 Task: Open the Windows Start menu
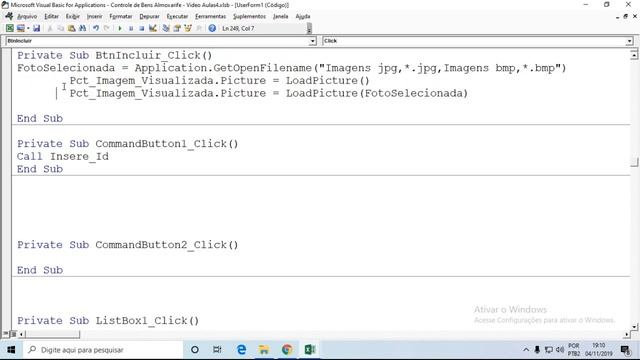point(11,350)
